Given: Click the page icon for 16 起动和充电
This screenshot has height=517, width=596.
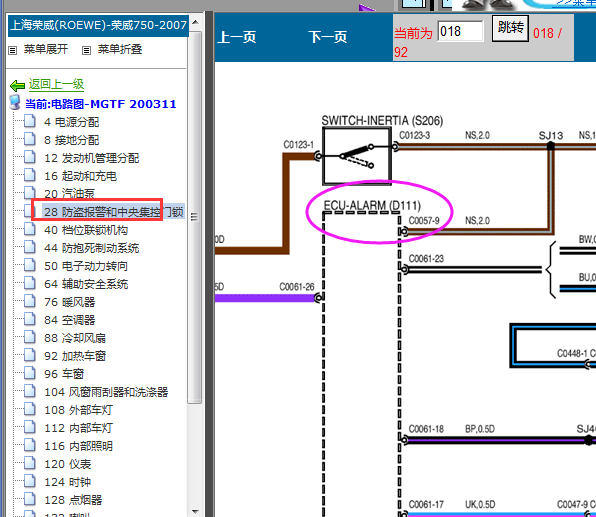Looking at the screenshot, I should click(x=30, y=175).
